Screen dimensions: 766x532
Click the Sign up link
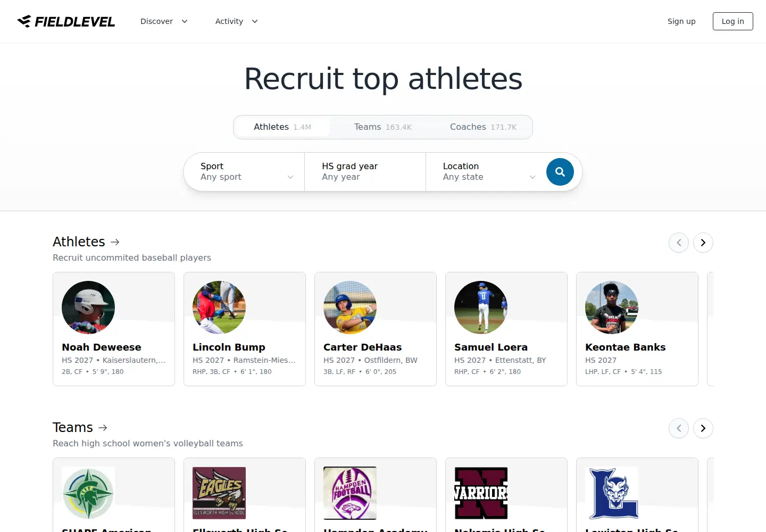coord(681,21)
